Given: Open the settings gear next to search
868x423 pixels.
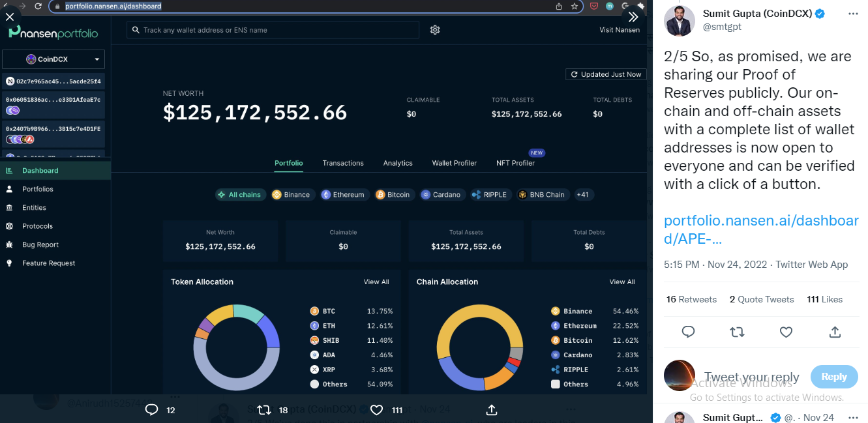Looking at the screenshot, I should [x=435, y=30].
